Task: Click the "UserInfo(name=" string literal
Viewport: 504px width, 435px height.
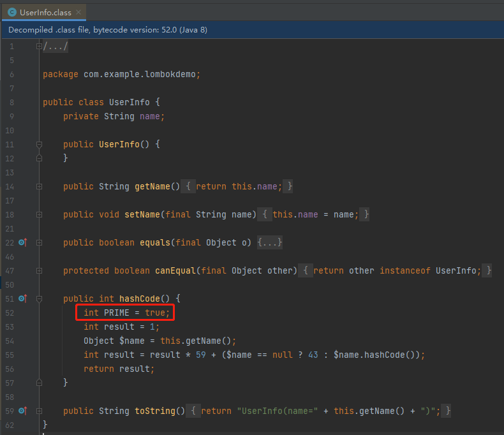Action: tap(278, 411)
